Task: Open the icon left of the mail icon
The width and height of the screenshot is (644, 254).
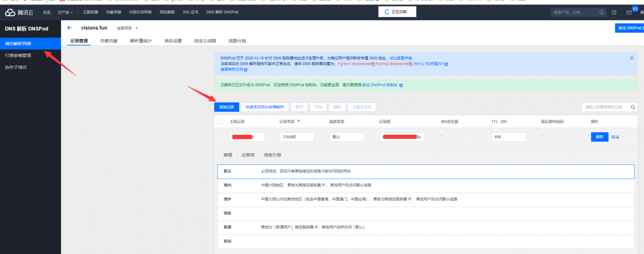Action: pos(614,12)
